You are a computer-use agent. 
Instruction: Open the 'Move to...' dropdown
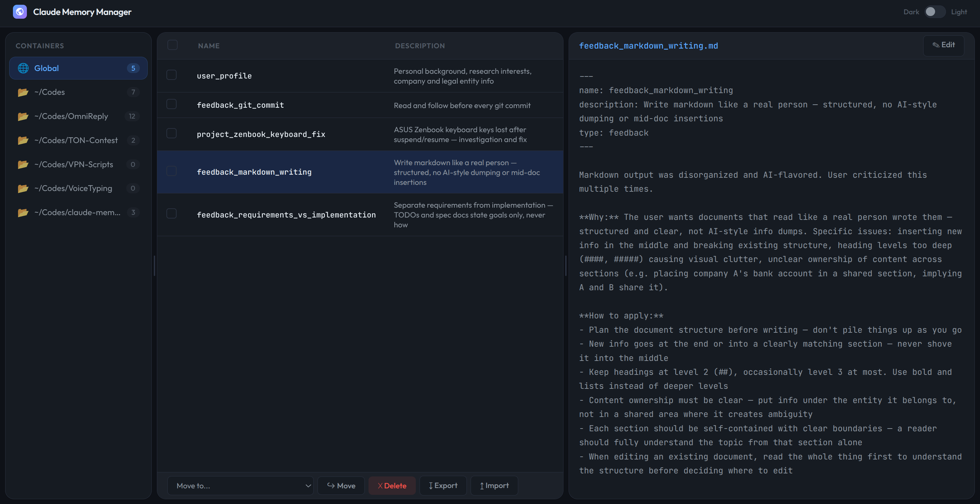[x=240, y=486]
